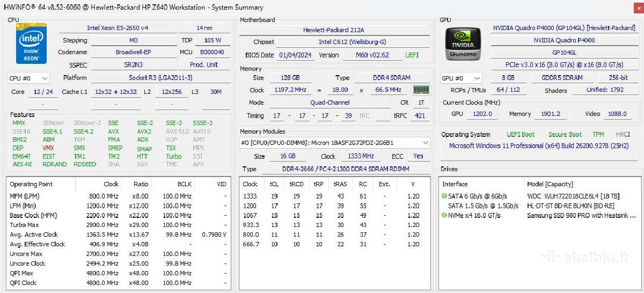Click the SSPEC value SR2N3

(x=133, y=65)
